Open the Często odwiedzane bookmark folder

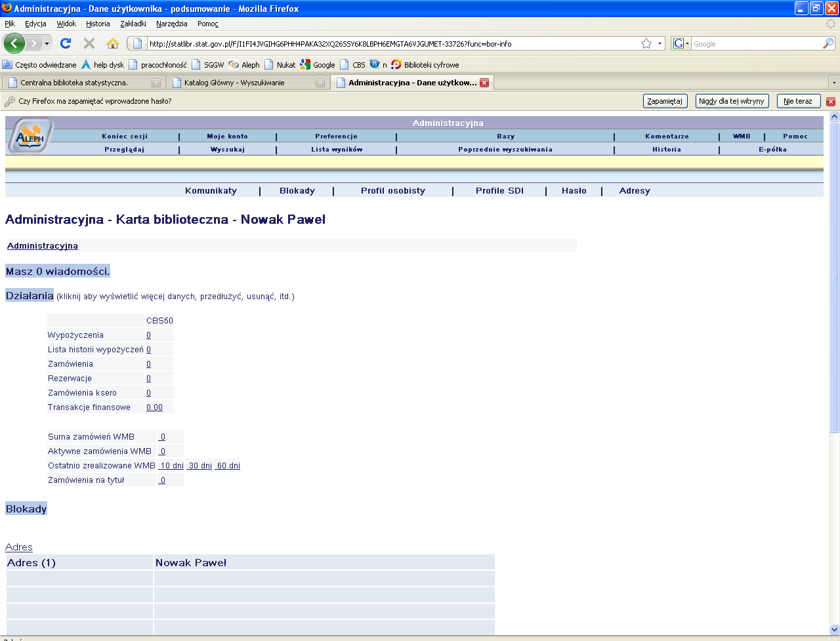39,65
